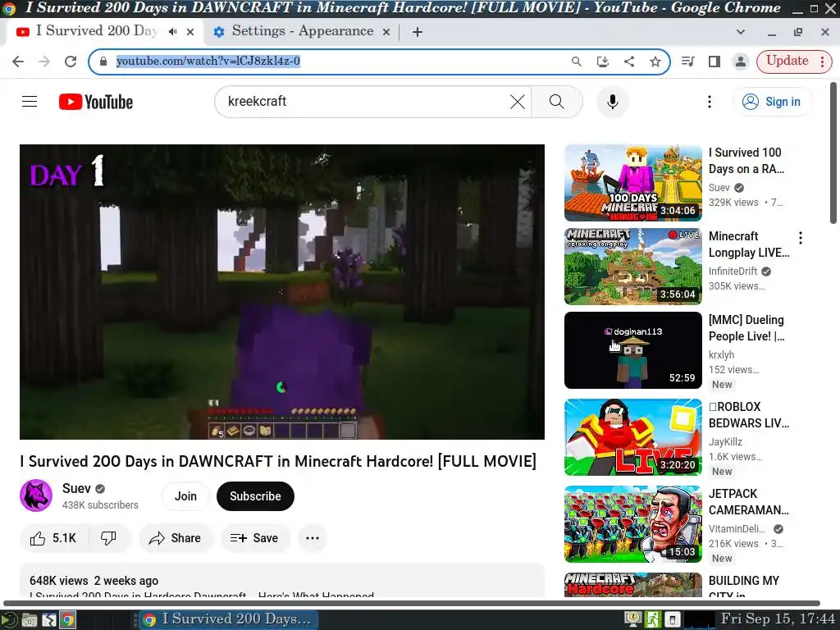
Task: Open JETPACK CAMERAMAN video thumbnail
Action: (x=632, y=524)
